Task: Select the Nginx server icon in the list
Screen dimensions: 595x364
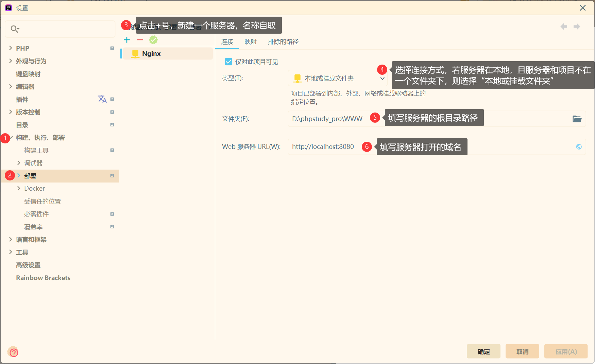Action: click(135, 53)
